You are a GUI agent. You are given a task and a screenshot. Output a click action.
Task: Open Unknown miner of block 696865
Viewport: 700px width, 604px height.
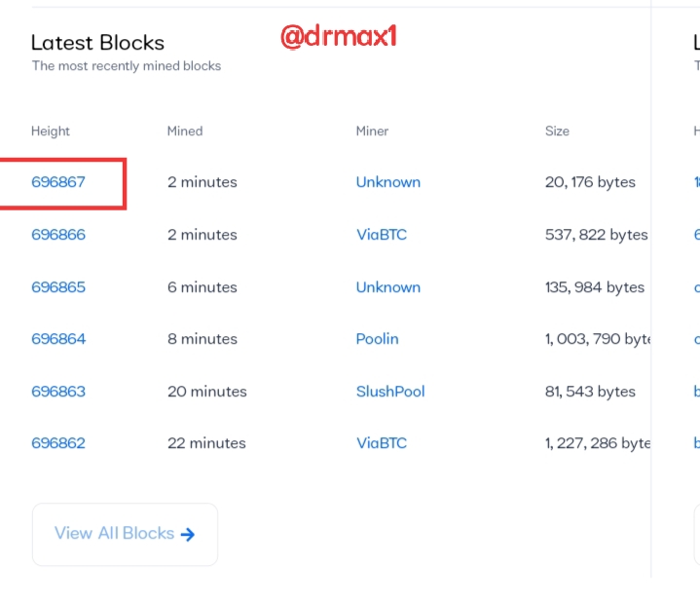387,286
